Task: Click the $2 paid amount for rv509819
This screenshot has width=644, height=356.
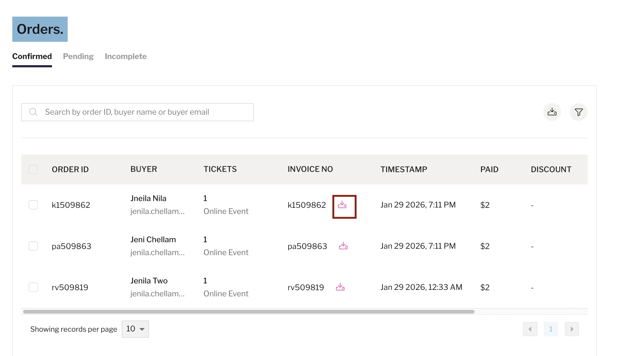Action: pos(485,287)
